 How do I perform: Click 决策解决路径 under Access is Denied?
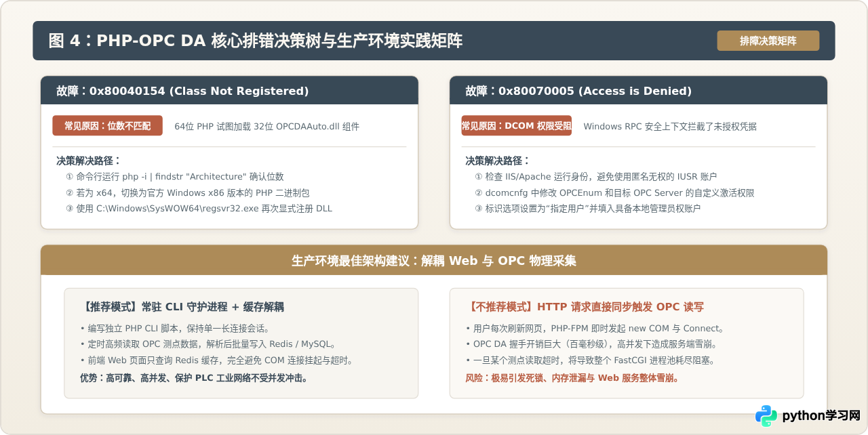click(x=497, y=161)
